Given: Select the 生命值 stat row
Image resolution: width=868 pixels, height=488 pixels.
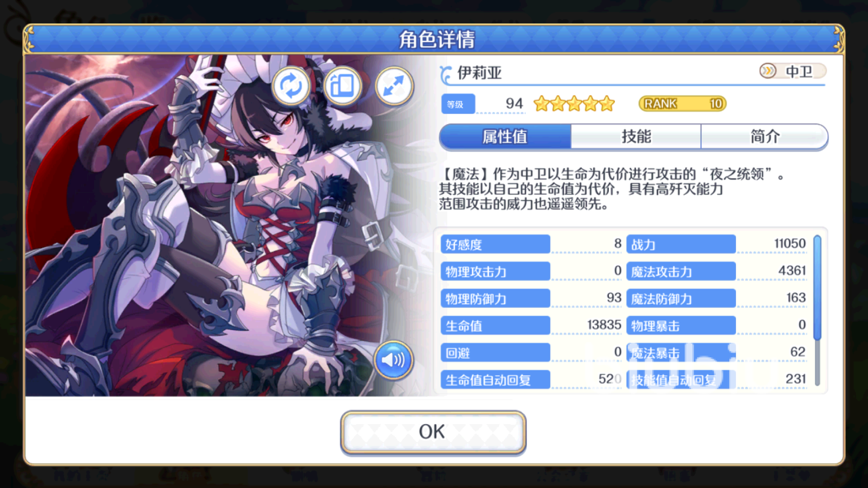Looking at the screenshot, I should 531,326.
